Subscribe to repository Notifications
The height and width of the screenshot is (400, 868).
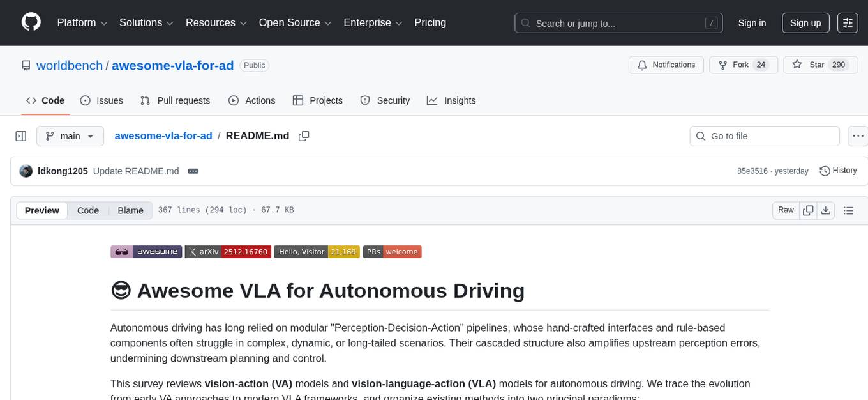tap(666, 65)
